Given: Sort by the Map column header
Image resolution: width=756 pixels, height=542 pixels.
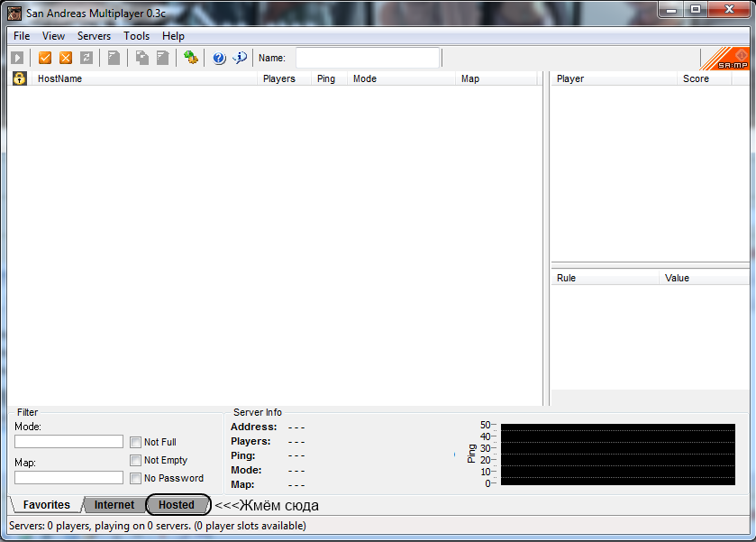Looking at the screenshot, I should point(496,78).
